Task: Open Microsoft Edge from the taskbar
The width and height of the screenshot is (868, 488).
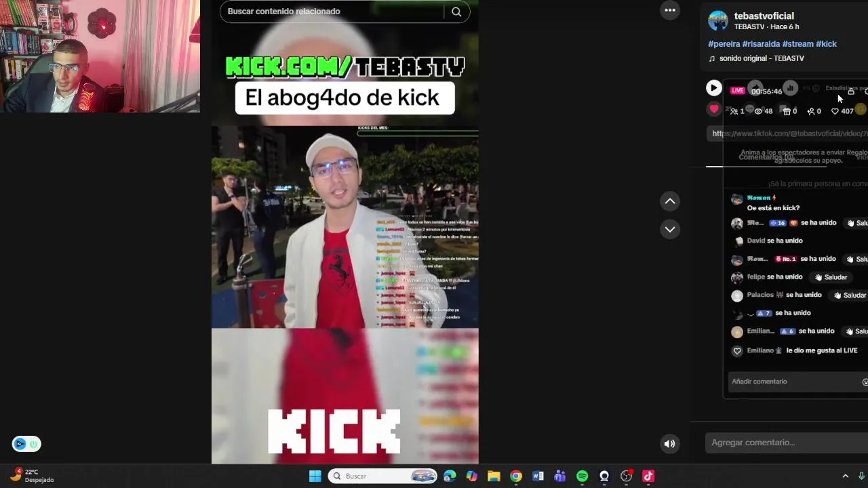Action: click(450, 476)
